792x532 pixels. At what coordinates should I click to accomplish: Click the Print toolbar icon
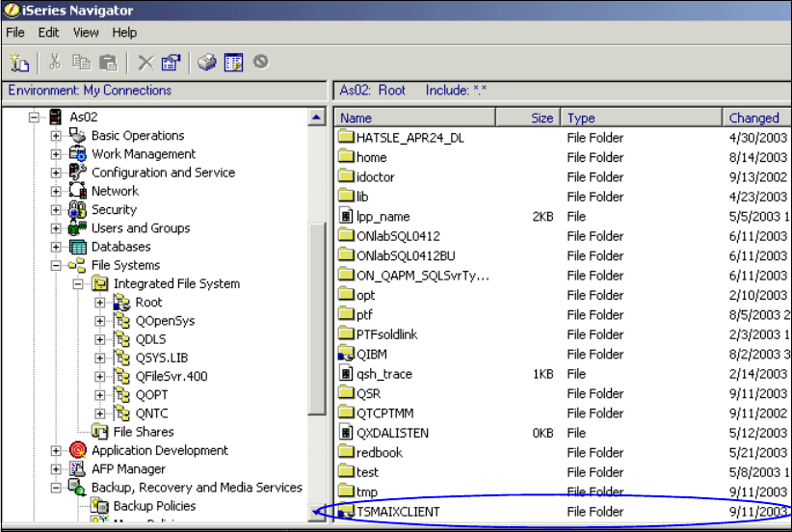tap(206, 63)
